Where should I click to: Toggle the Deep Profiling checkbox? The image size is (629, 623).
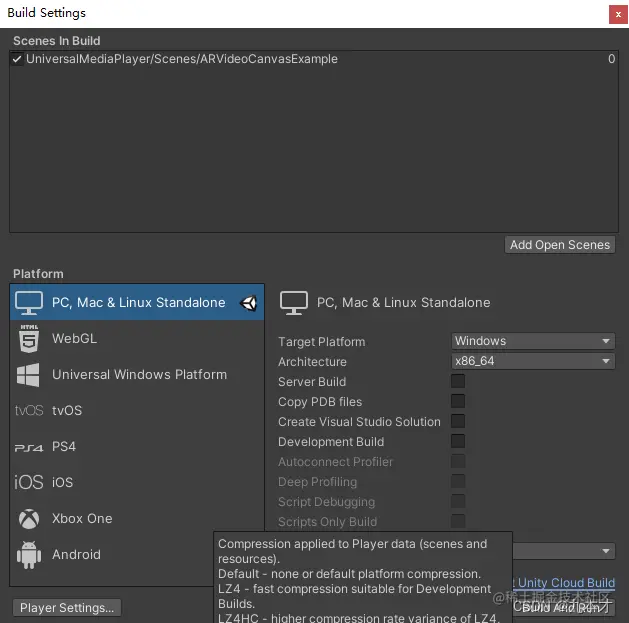[x=458, y=481]
